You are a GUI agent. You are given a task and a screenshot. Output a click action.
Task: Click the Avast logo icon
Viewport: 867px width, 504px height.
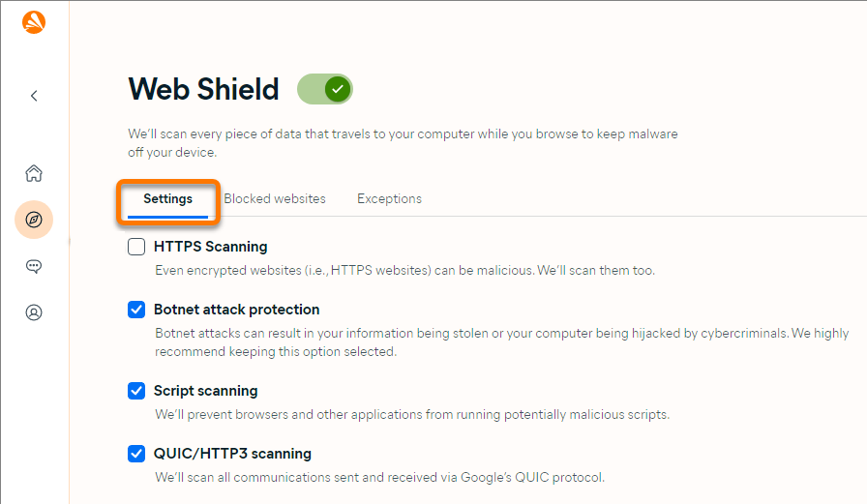coord(34,22)
